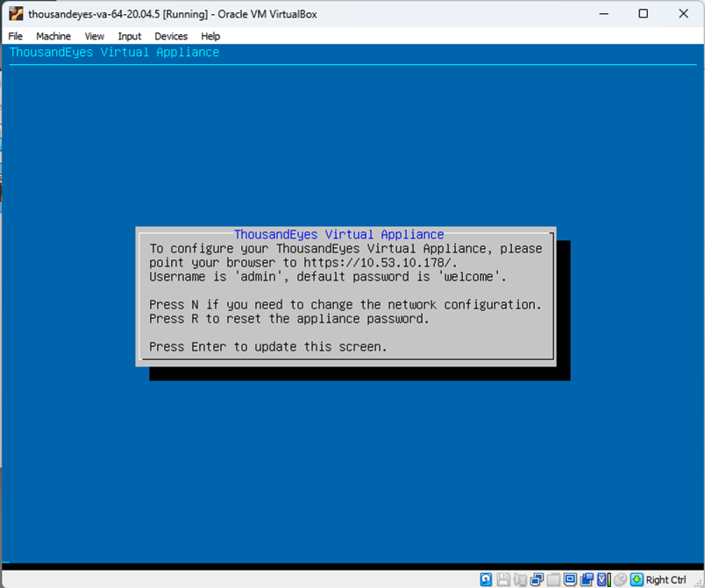This screenshot has height=588, width=705.
Task: Click the VirtualBox icon in the title bar
Action: click(x=15, y=14)
